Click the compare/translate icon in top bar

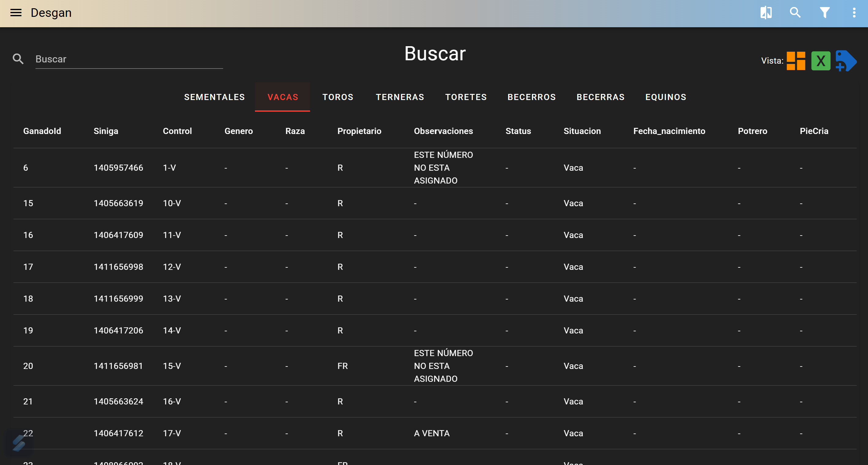(x=765, y=13)
